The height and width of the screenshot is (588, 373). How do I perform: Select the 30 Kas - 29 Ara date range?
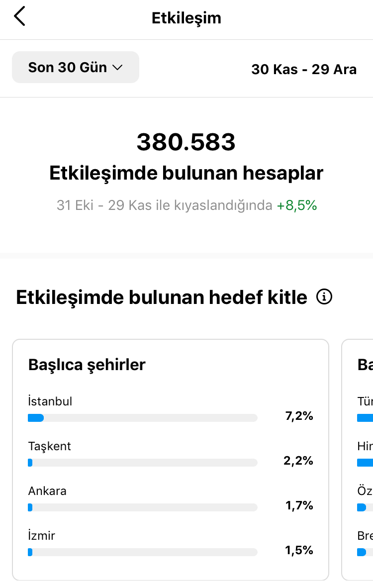[304, 69]
